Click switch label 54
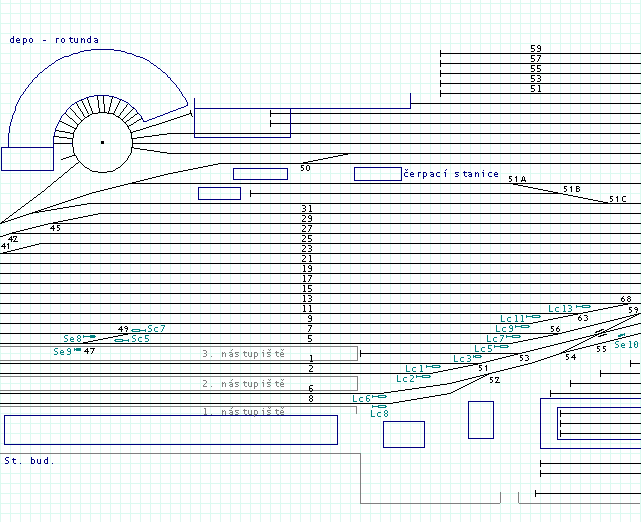 pos(571,357)
